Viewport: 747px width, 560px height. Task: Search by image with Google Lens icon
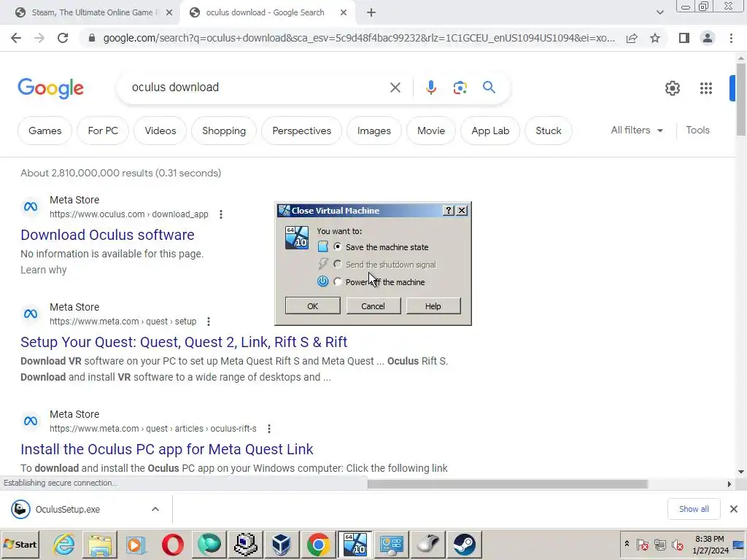tap(460, 87)
